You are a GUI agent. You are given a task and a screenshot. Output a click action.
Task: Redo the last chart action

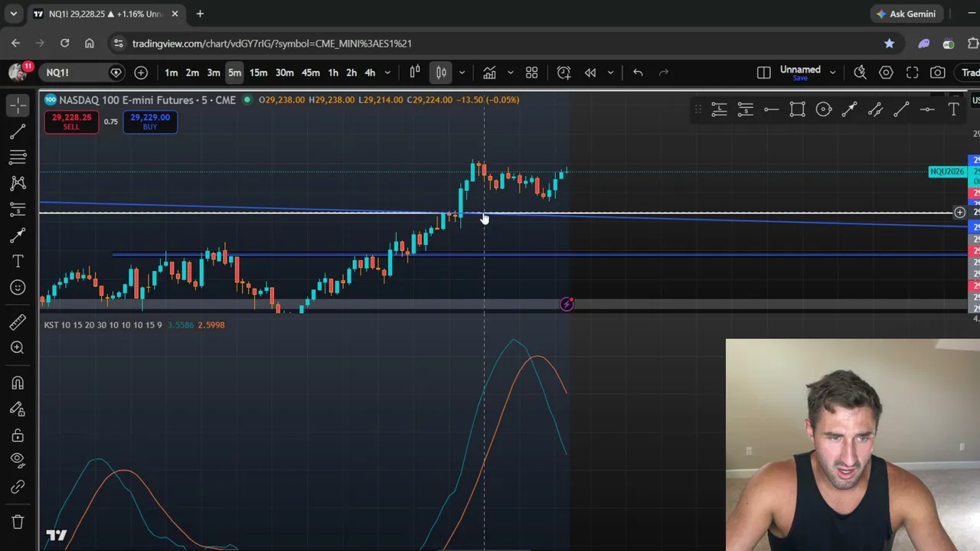click(x=664, y=73)
